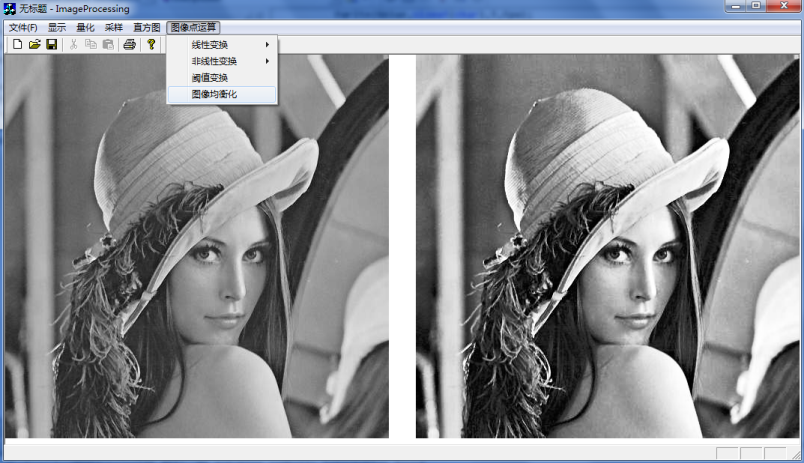Expand the 非线性变换 submenu

tap(222, 61)
